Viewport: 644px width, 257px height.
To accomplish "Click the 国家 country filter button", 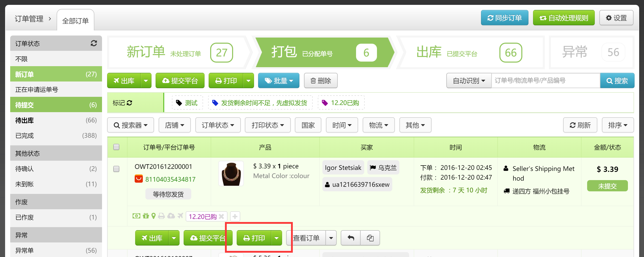I will tap(308, 125).
